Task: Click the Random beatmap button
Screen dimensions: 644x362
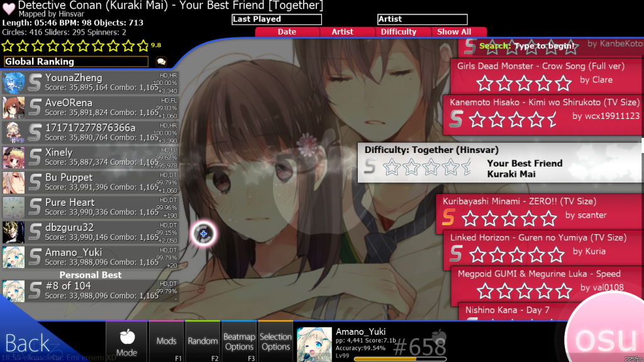Action: click(x=203, y=341)
